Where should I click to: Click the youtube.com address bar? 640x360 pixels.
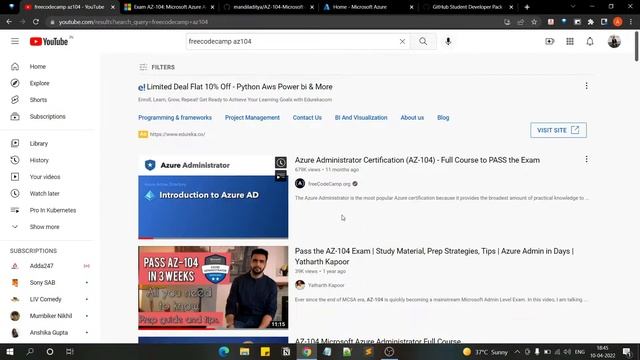273,22
